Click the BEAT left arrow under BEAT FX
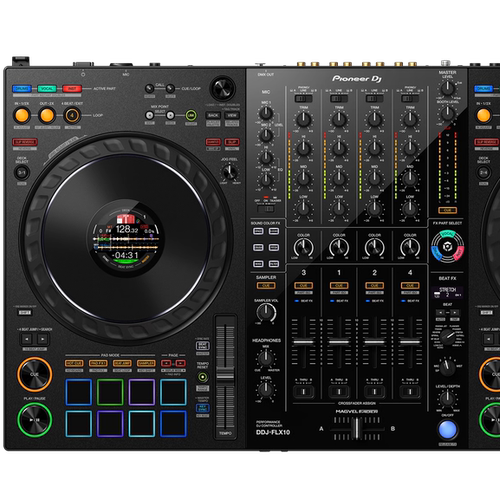This screenshot has height=500, width=500. [440, 313]
